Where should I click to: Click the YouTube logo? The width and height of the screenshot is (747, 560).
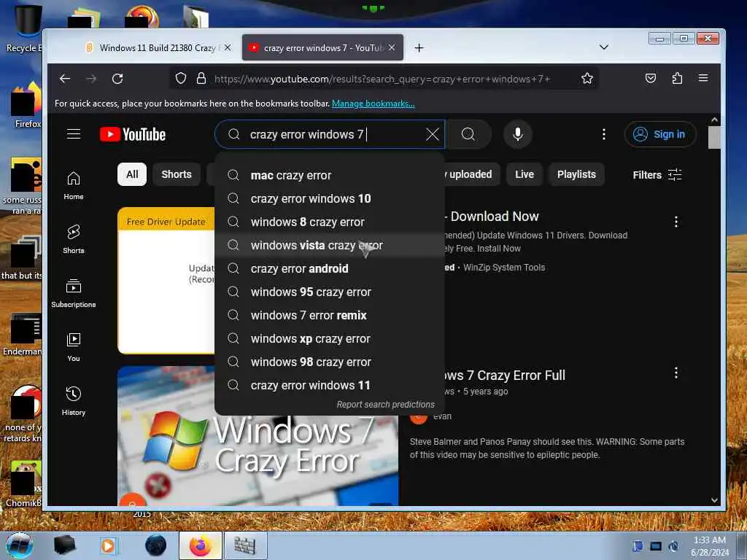[133, 134]
